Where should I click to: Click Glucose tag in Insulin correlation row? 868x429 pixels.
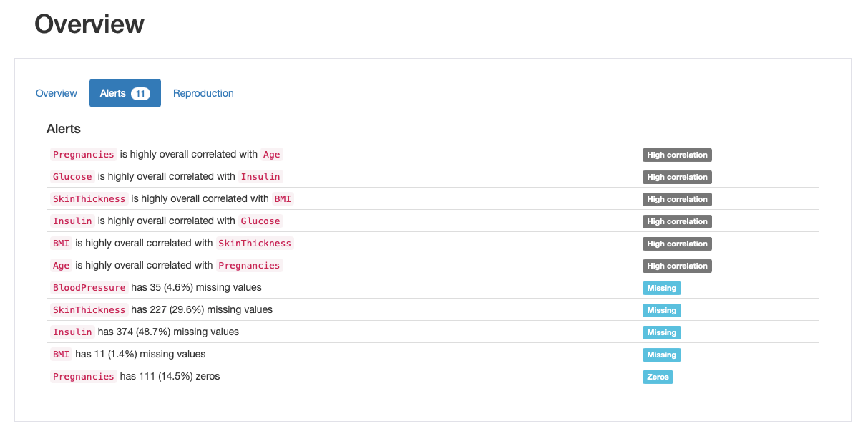coord(260,221)
